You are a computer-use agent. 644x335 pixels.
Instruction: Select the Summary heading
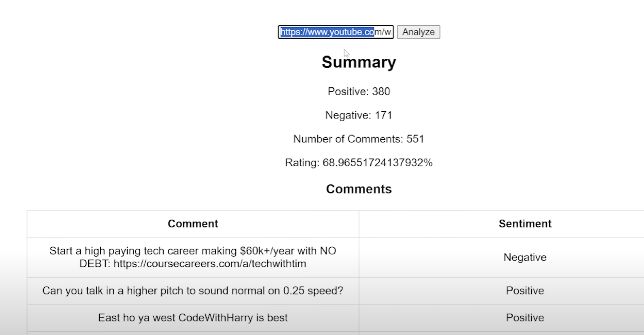pos(359,62)
